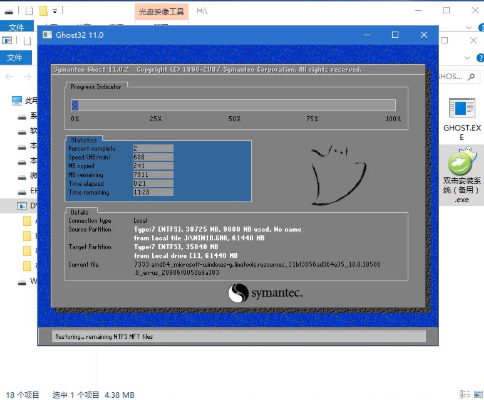Minimize the Ghost32 11.0 window

tap(367, 35)
